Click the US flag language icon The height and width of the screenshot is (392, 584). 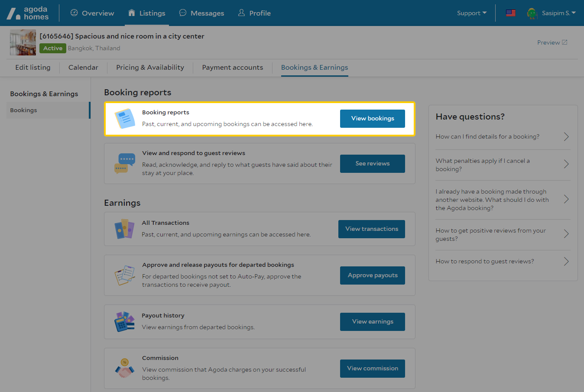point(511,13)
